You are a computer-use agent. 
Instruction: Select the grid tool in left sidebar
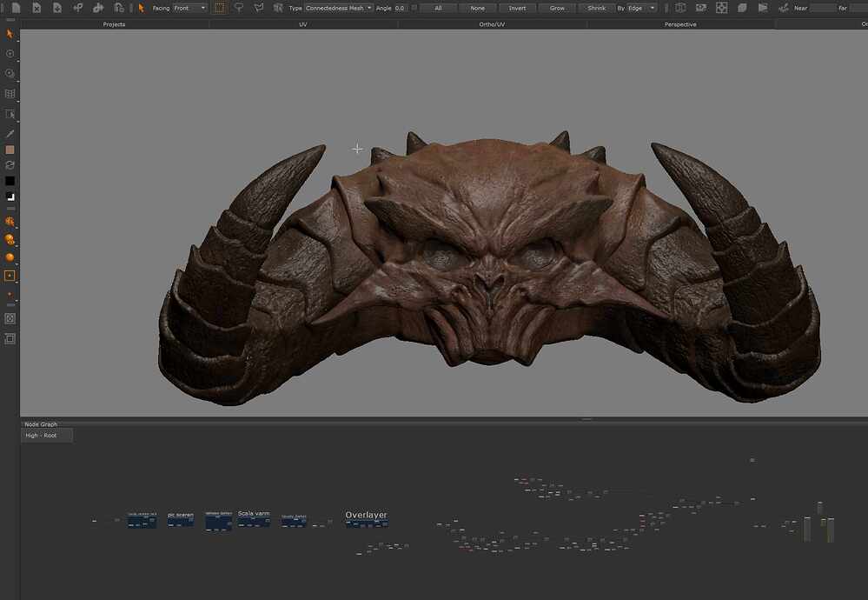coord(10,94)
